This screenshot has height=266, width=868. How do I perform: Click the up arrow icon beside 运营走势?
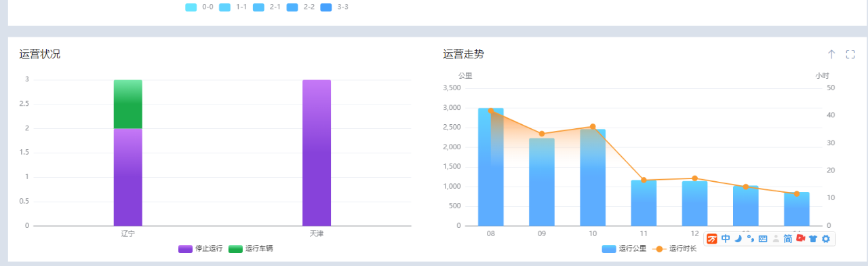(x=831, y=54)
